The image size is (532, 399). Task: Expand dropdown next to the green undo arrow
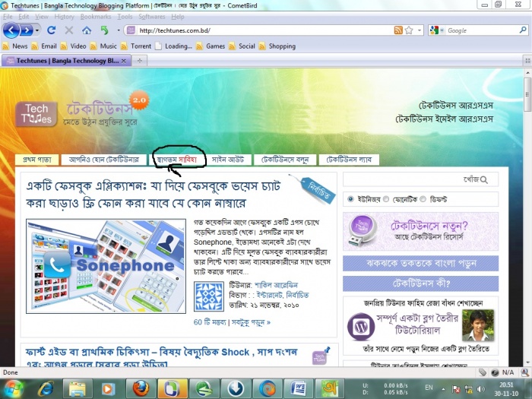119,30
